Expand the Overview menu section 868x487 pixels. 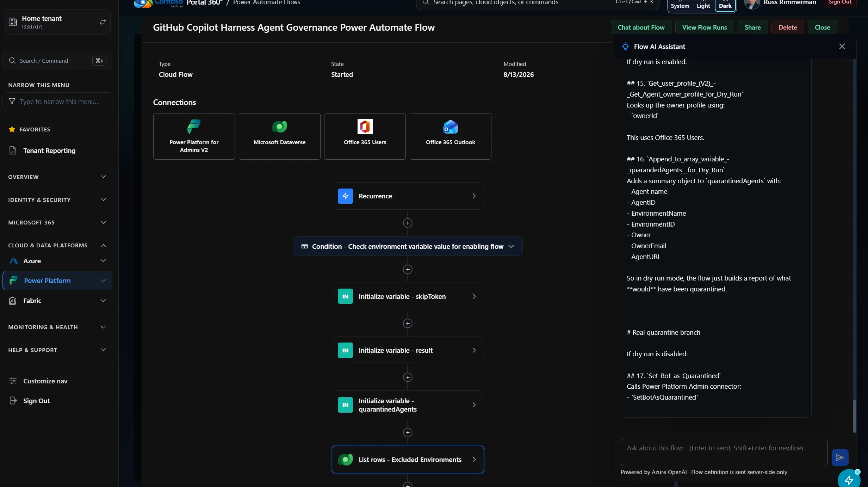[57, 177]
